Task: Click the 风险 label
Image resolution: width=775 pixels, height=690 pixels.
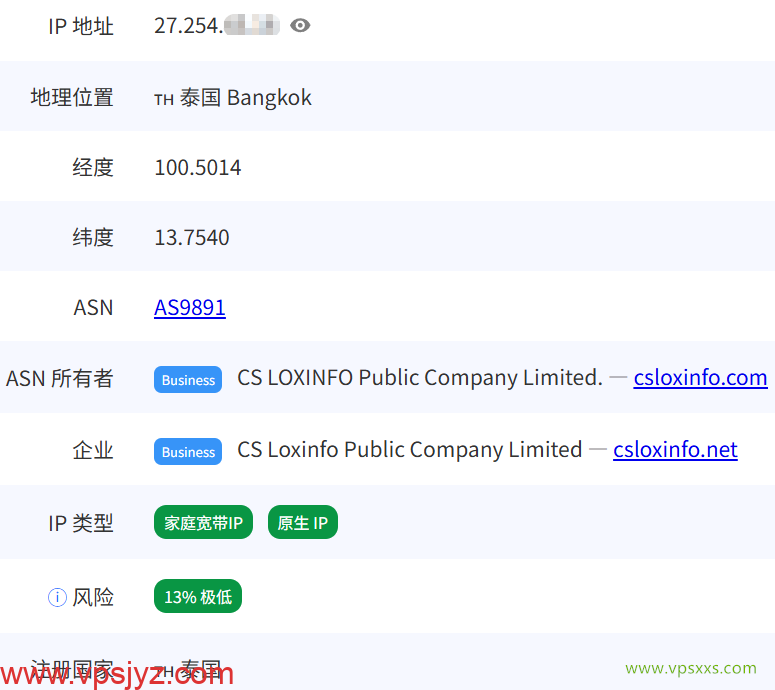Action: point(93,597)
